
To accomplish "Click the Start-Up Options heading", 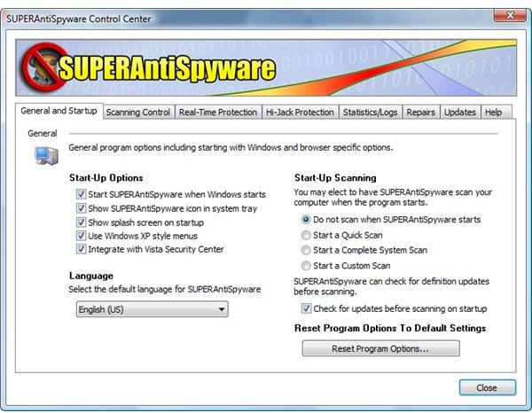I will [106, 178].
